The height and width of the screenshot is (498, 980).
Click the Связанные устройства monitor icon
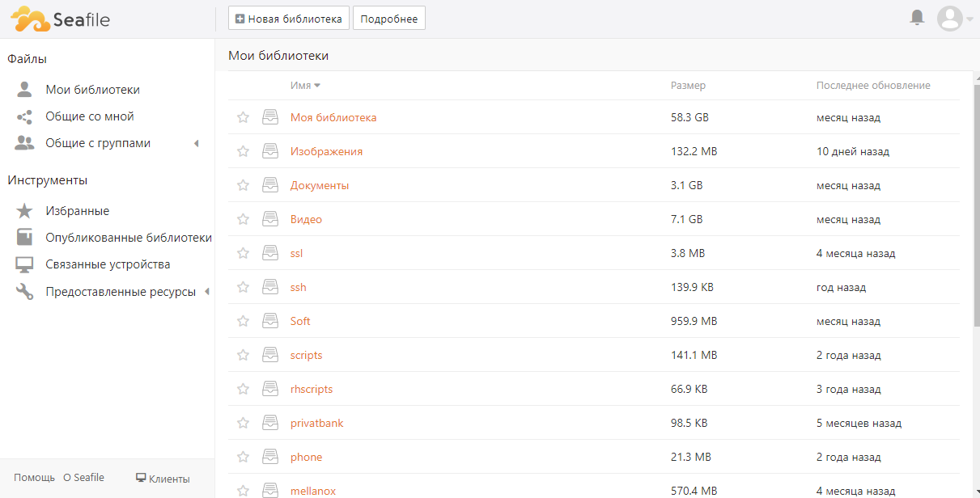click(25, 264)
